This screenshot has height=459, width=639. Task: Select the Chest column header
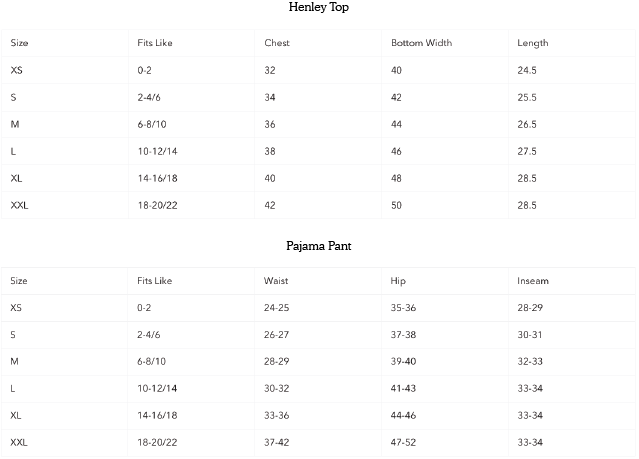coord(278,43)
